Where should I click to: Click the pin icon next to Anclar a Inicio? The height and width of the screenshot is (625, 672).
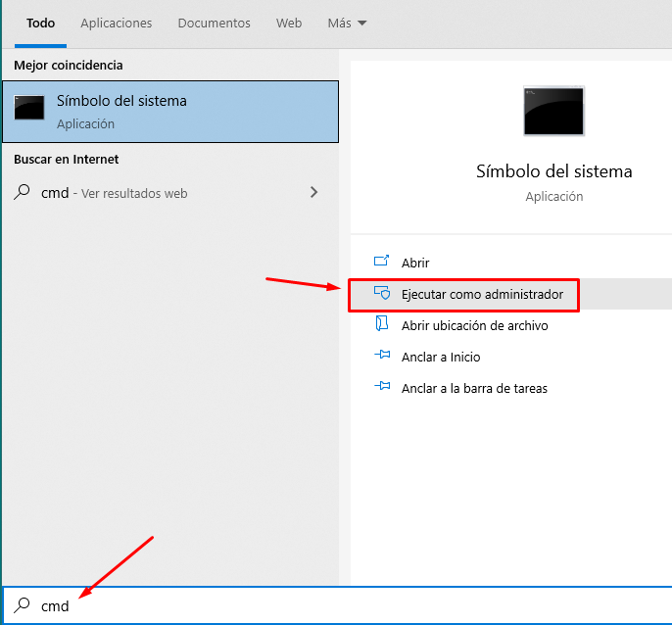click(382, 355)
